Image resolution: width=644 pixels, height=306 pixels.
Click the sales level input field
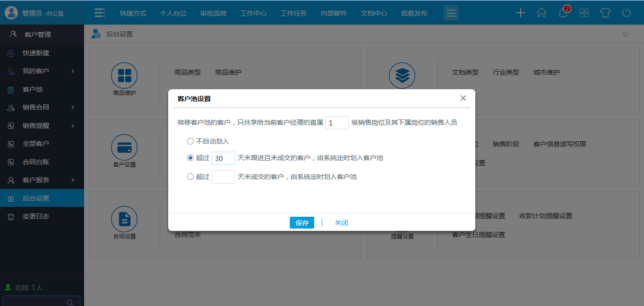point(337,123)
